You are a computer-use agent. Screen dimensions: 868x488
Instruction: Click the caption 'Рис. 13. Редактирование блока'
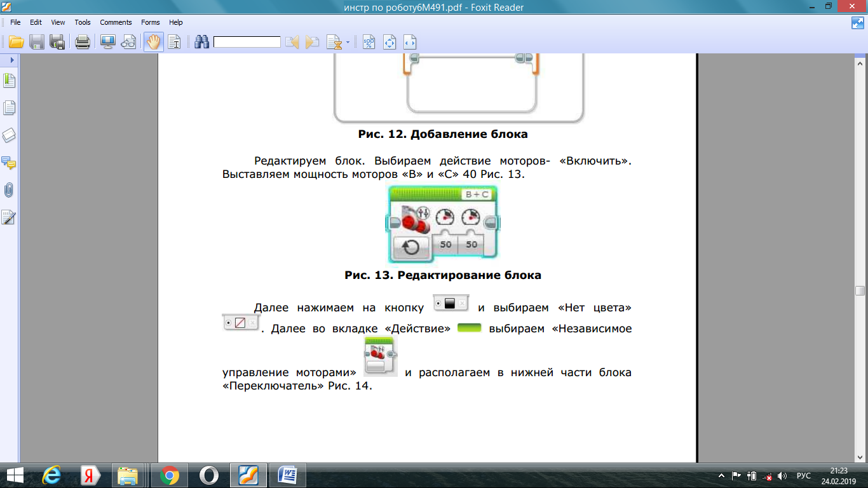pyautogui.click(x=443, y=275)
